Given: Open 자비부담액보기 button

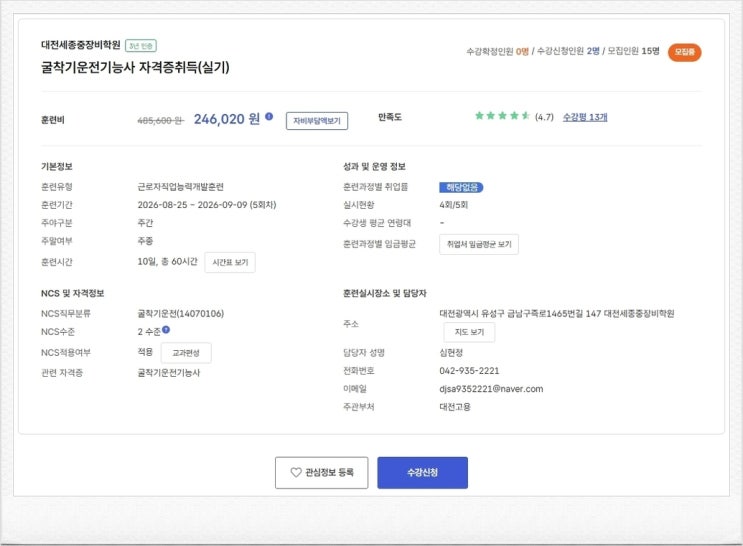Looking at the screenshot, I should (317, 121).
